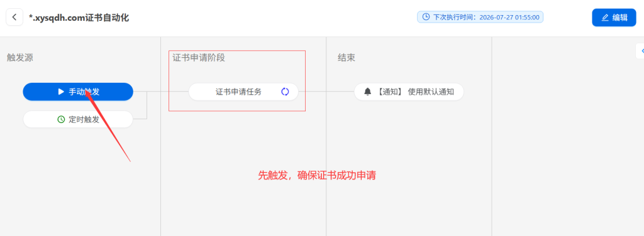
Task: Click the clock icon in 下次执行时间 badge
Action: coord(426,17)
